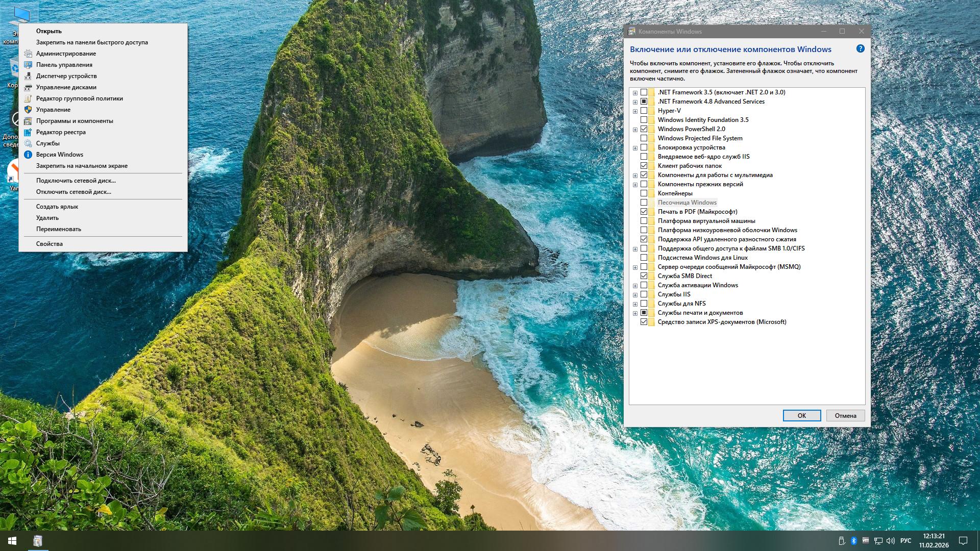Click the blue help question mark icon
The height and width of the screenshot is (551, 980).
[x=860, y=49]
